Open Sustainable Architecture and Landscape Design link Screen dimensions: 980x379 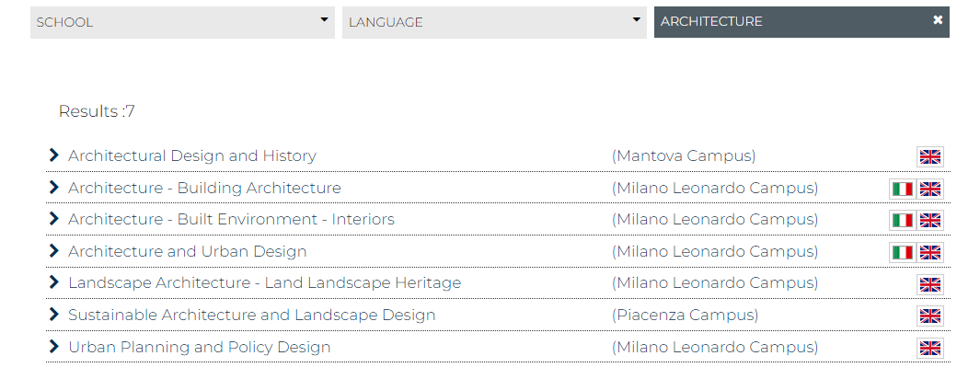(x=251, y=315)
